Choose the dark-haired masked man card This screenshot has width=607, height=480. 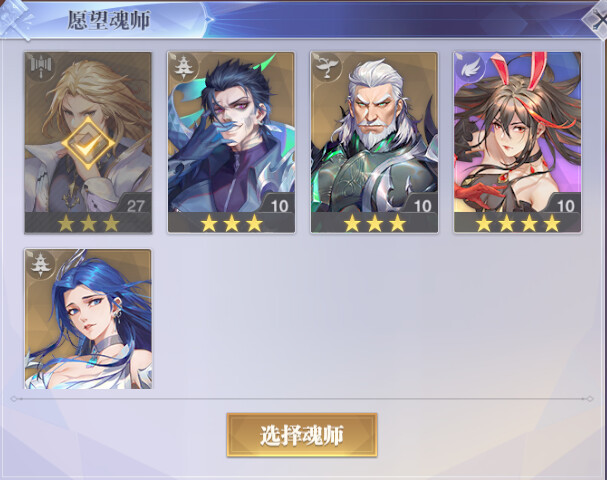point(231,143)
